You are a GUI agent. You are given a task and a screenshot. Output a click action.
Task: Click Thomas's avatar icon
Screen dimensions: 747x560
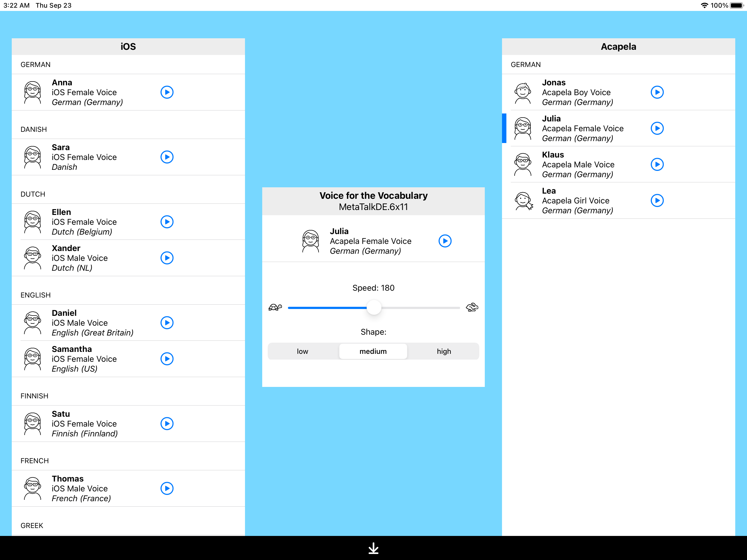(33, 488)
